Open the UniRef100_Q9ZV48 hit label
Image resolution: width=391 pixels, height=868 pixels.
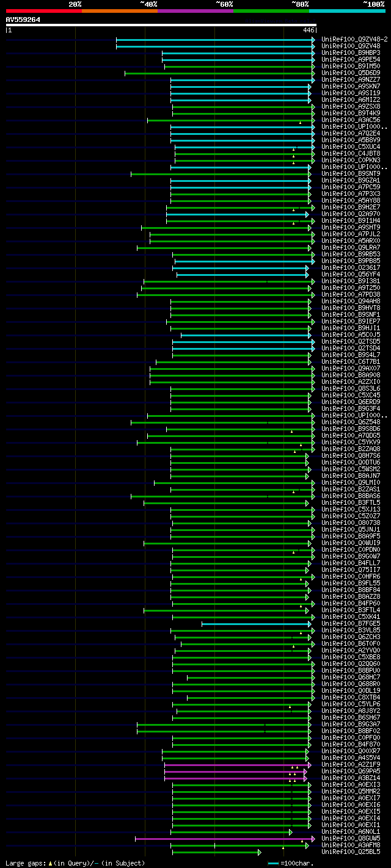351,46
